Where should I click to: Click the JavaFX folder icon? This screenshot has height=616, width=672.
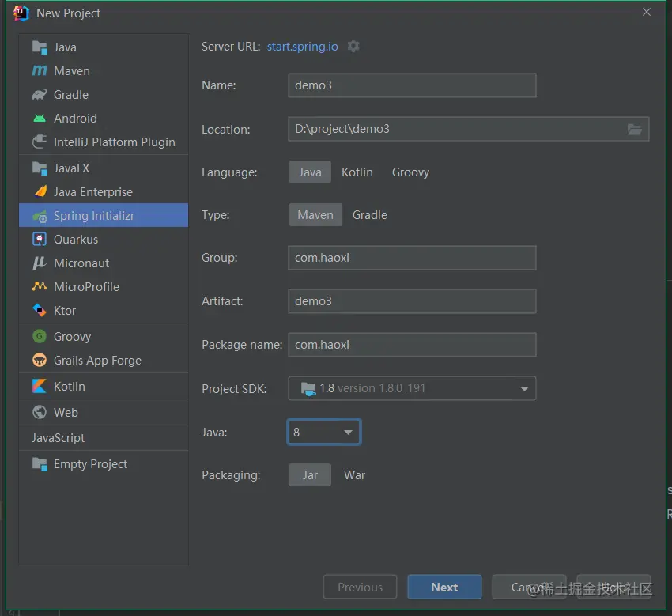(x=40, y=168)
